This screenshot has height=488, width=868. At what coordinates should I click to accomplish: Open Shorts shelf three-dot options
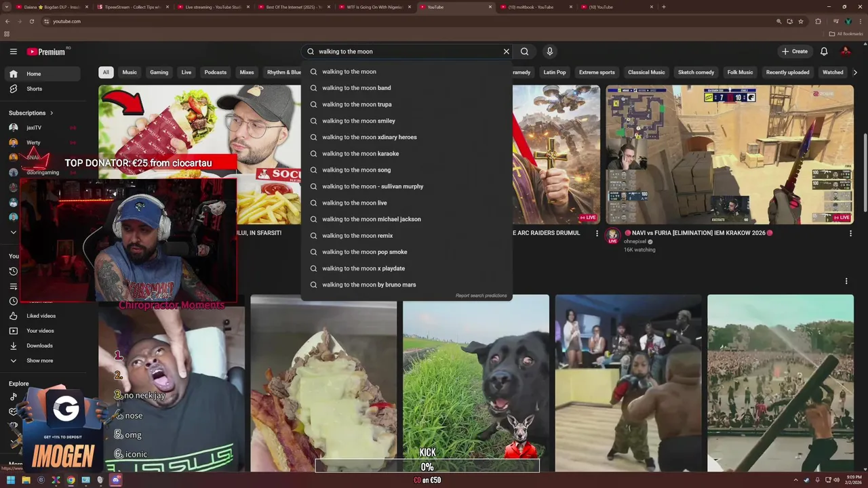846,281
